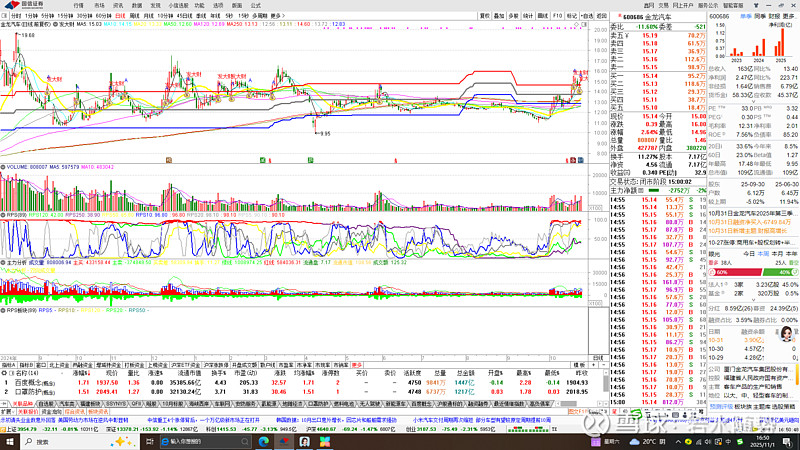Click the table settings gear beside 名称

[x=4, y=373]
